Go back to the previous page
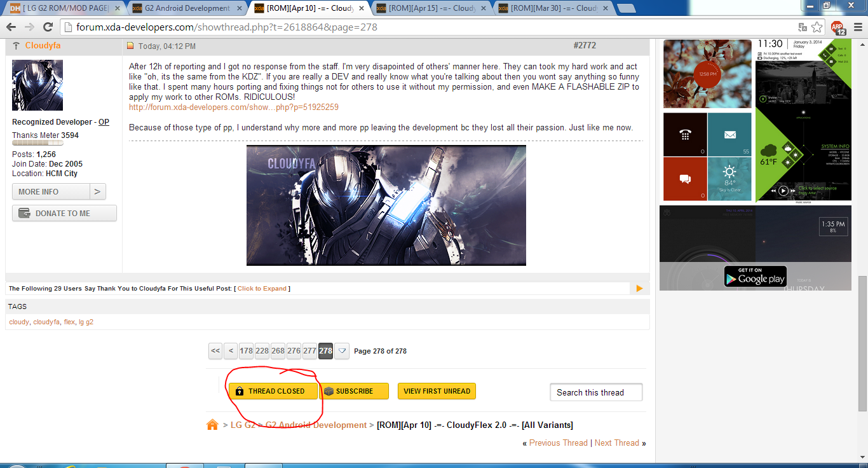This screenshot has height=468, width=868. [x=11, y=27]
